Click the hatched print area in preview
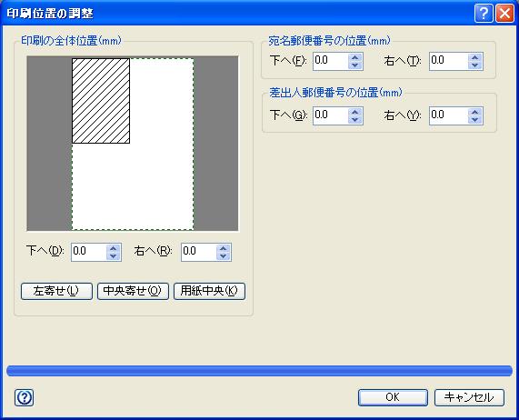This screenshot has height=420, width=519. tap(101, 101)
